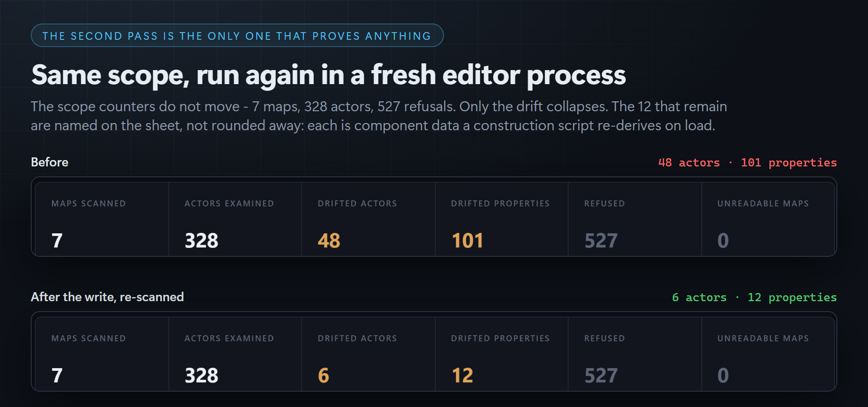Click the Before Drifted Actors value 48
The image size is (868, 407).
tap(329, 241)
